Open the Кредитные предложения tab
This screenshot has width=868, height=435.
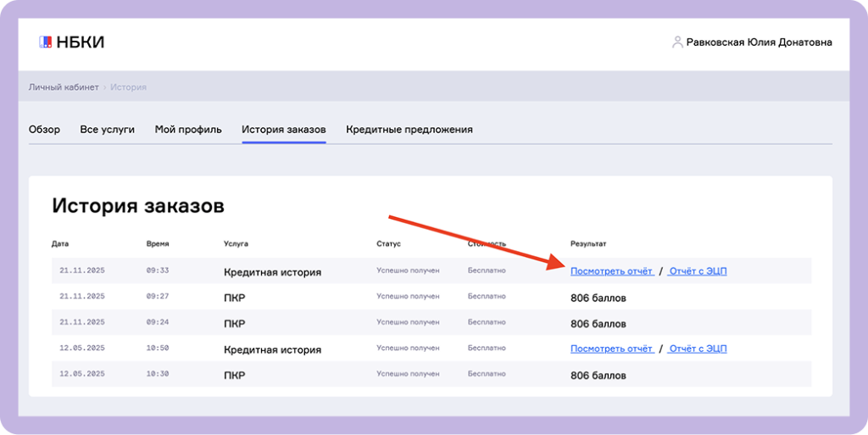[x=409, y=130]
